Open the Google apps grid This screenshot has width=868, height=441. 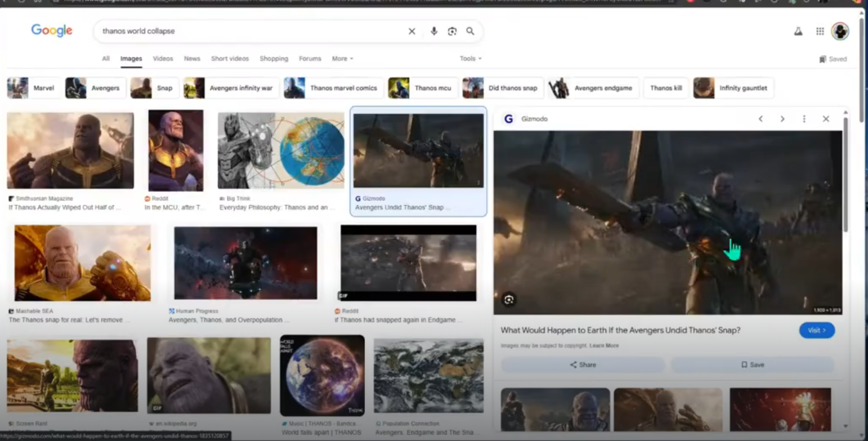(x=820, y=32)
